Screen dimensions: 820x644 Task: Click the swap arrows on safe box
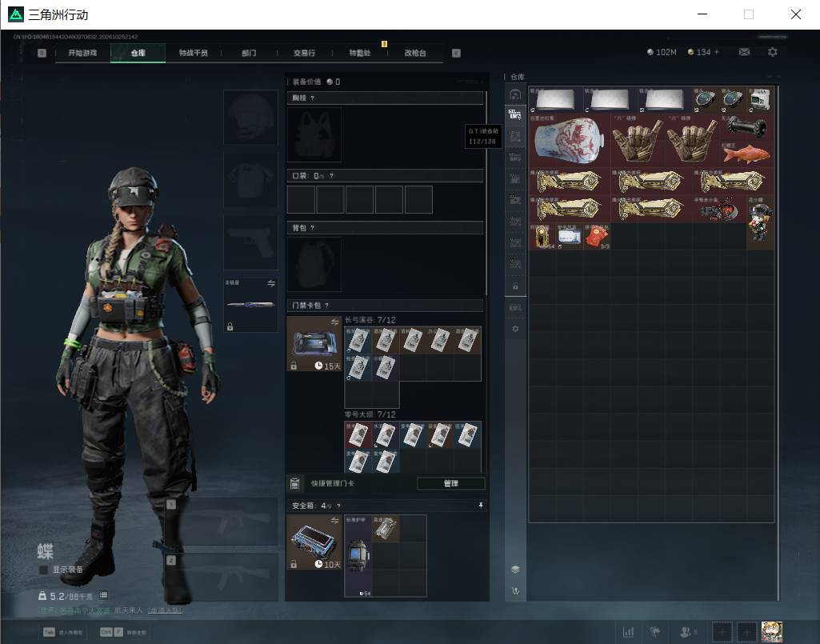334,520
